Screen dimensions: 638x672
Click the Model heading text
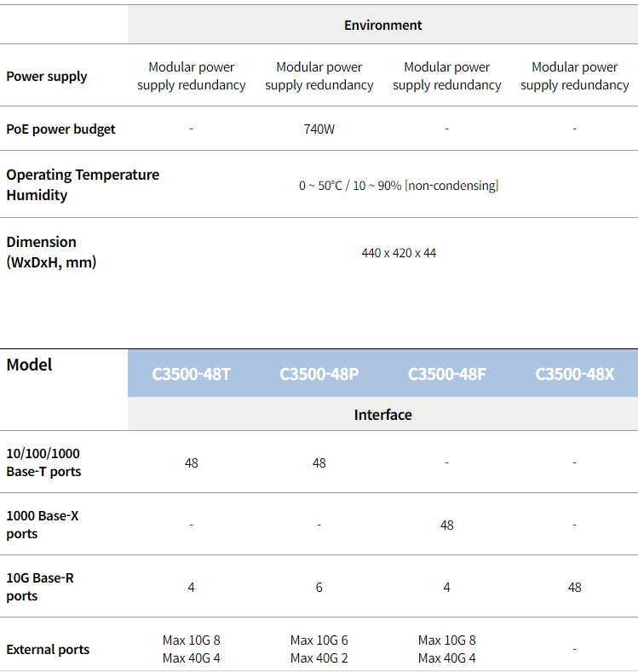tap(29, 365)
